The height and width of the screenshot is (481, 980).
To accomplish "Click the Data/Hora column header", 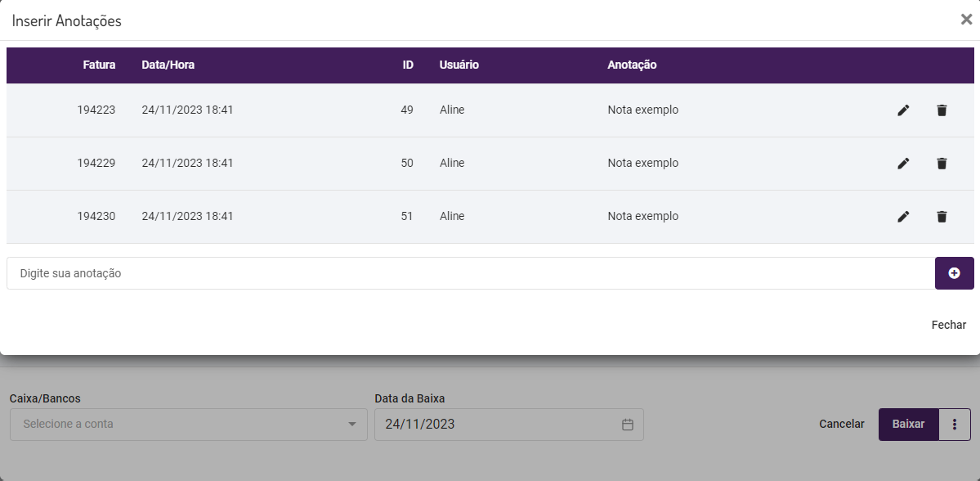I will (168, 65).
